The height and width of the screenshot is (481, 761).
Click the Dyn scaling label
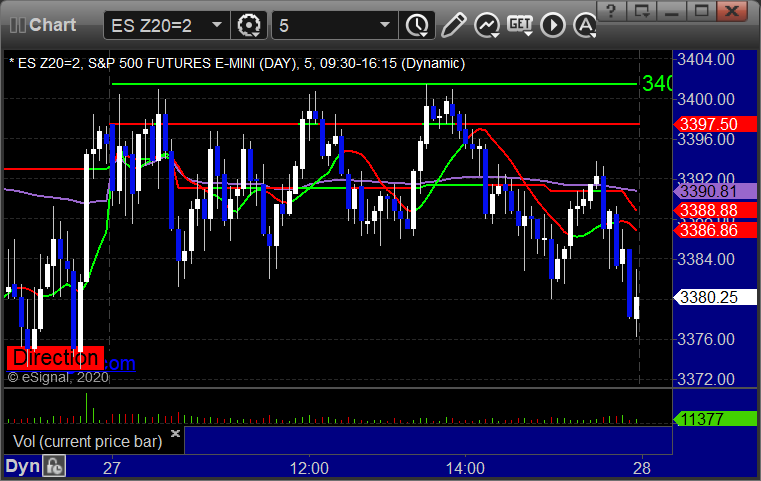(x=22, y=466)
